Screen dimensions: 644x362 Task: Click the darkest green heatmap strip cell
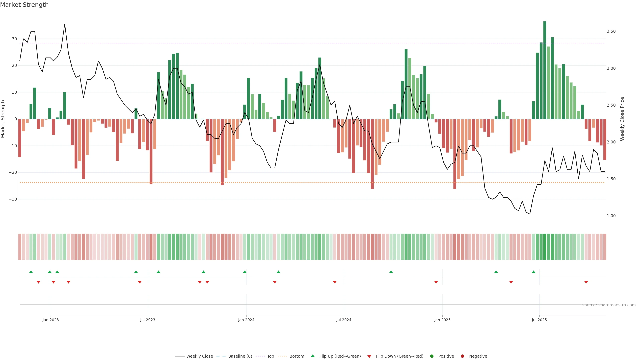tap(545, 247)
